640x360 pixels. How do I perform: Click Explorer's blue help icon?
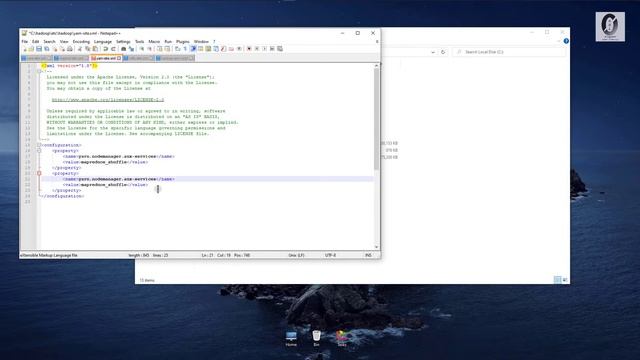point(566,41)
